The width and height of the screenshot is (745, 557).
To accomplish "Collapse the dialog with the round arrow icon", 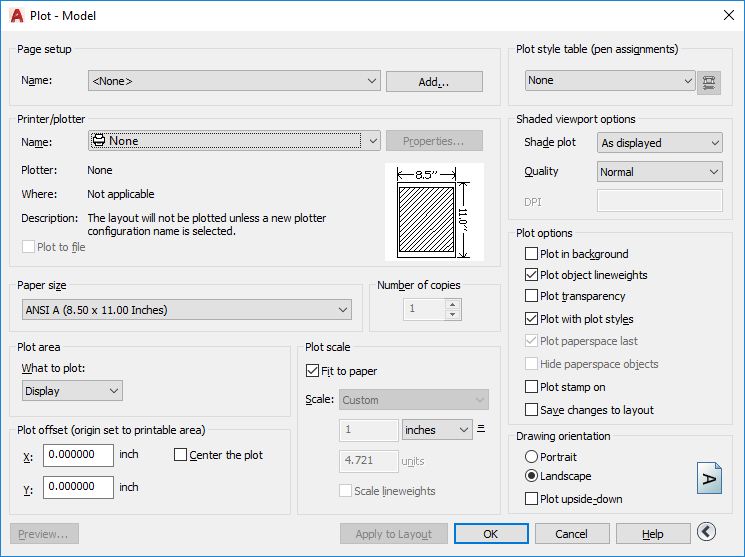I will tap(707, 533).
